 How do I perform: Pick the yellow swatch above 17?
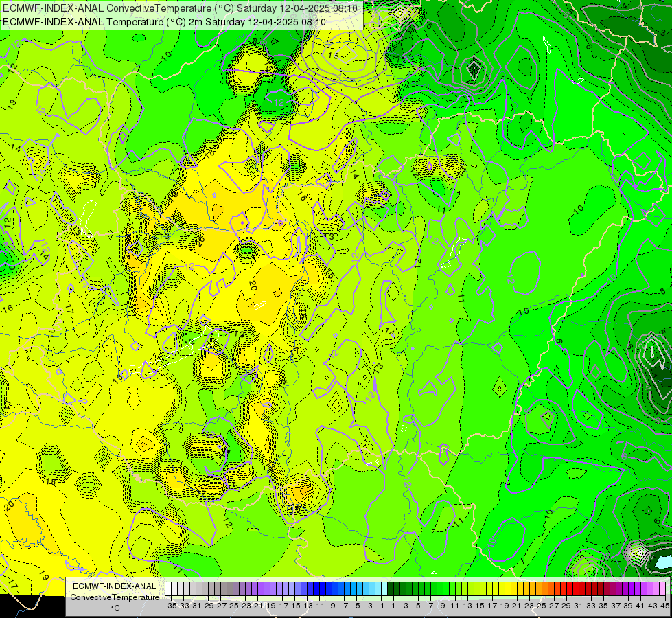tap(489, 589)
